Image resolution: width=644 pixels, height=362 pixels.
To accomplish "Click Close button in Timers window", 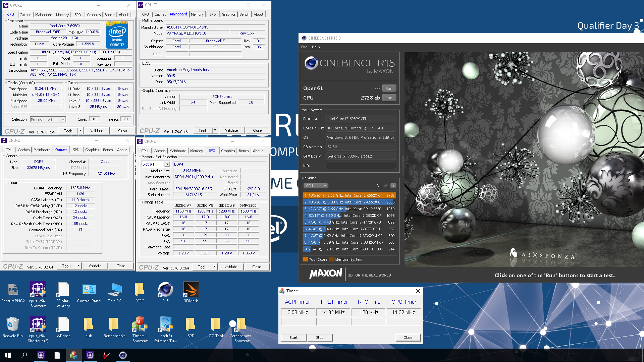I will (408, 338).
